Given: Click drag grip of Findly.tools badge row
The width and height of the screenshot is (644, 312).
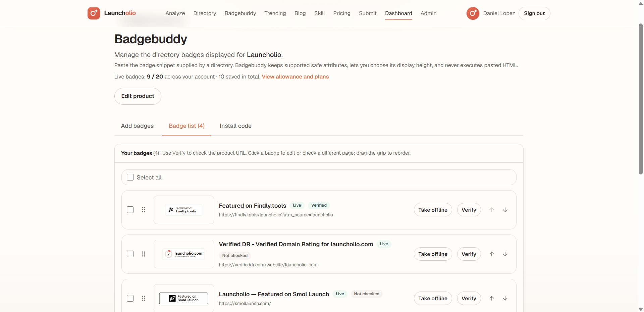Looking at the screenshot, I should click(x=144, y=210).
